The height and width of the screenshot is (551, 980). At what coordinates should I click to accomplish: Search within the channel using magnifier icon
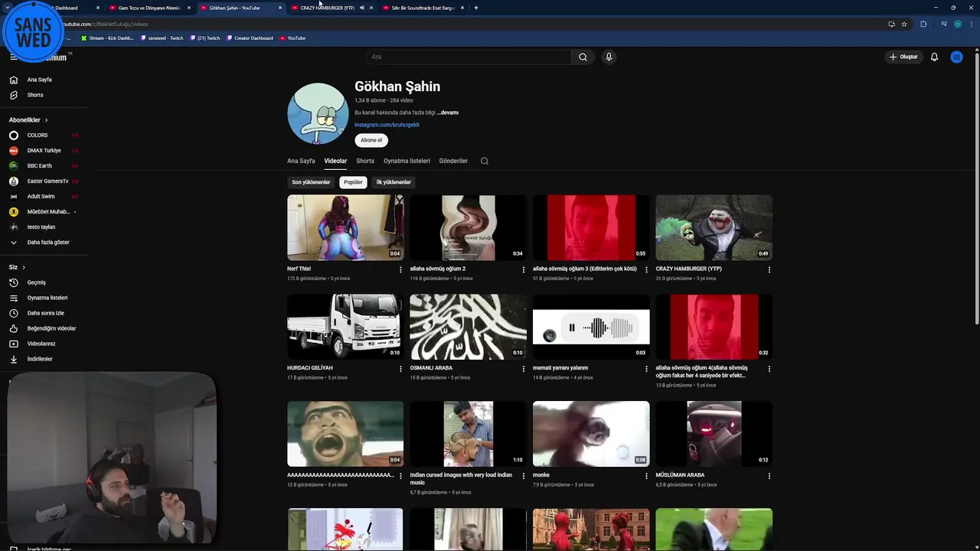pos(484,161)
